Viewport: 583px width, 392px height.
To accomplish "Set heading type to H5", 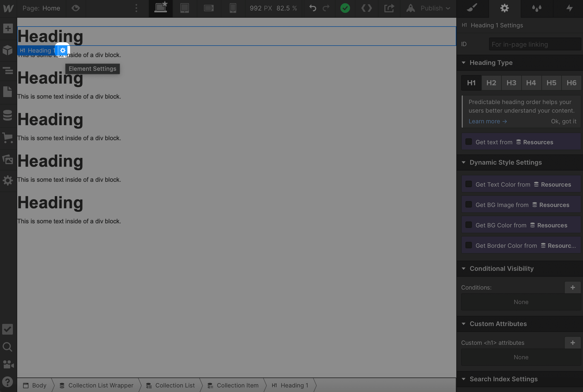I will (x=551, y=83).
